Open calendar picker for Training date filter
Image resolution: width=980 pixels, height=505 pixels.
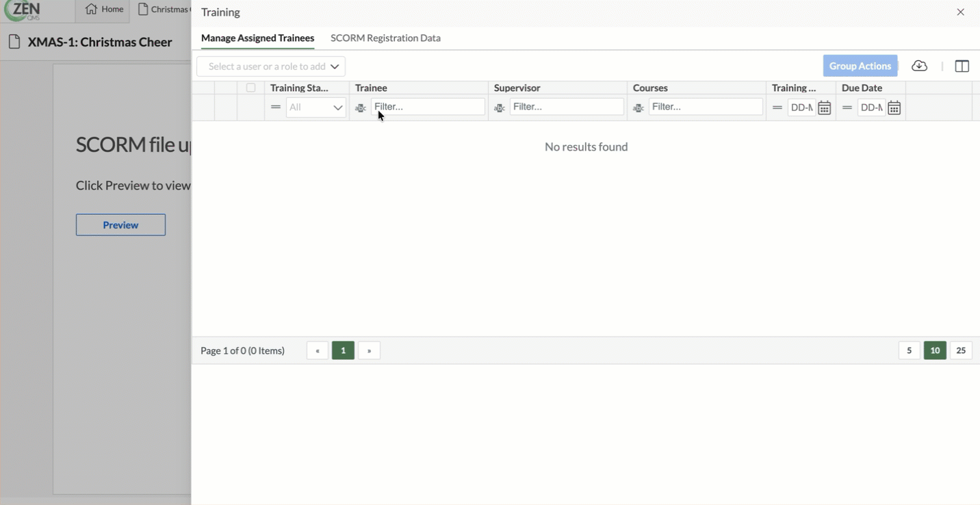[825, 107]
